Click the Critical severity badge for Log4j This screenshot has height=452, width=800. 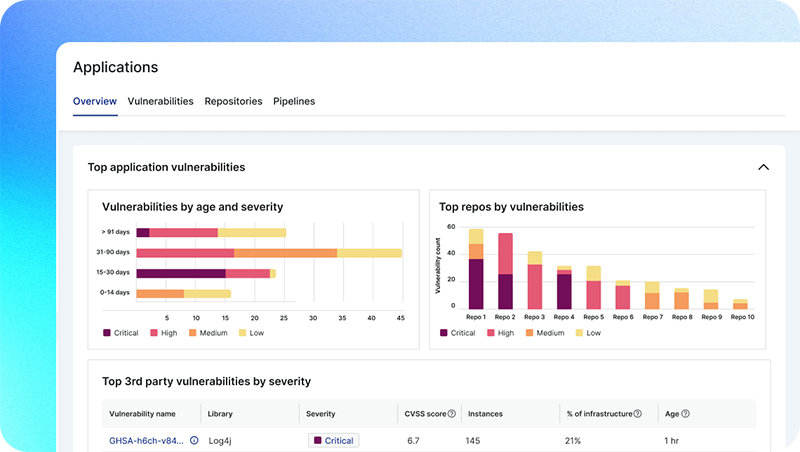333,440
